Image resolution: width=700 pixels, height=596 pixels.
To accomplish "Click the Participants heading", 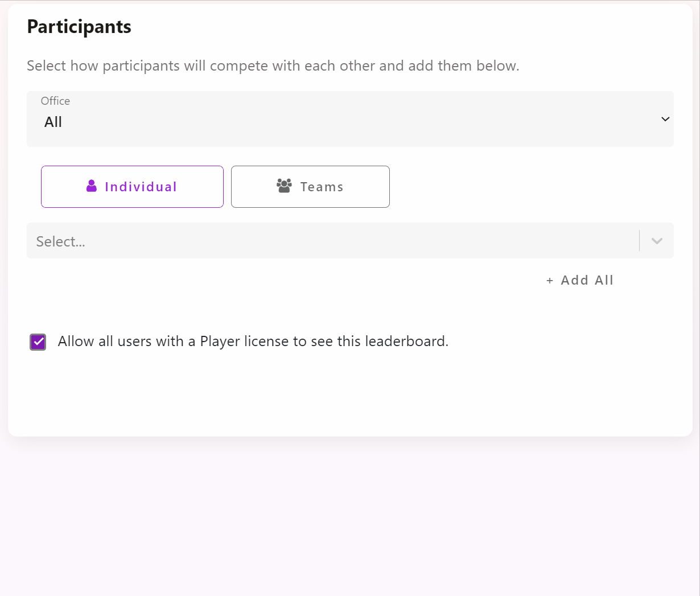I will (79, 27).
